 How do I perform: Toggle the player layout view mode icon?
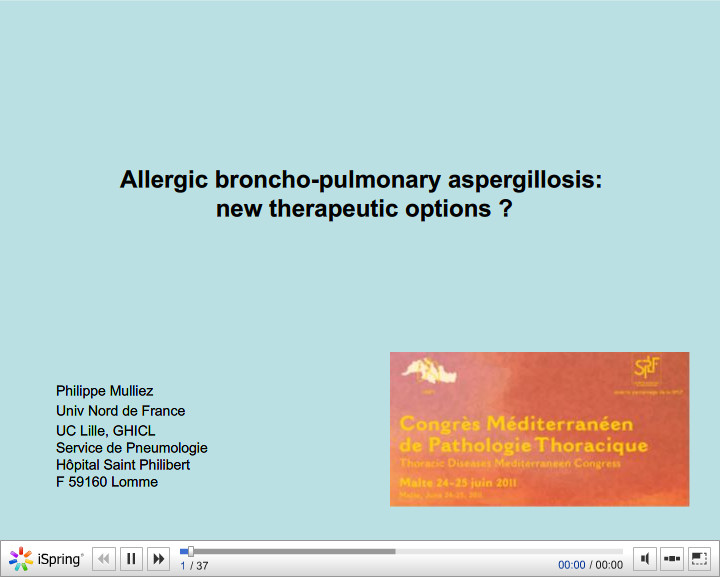point(672,559)
